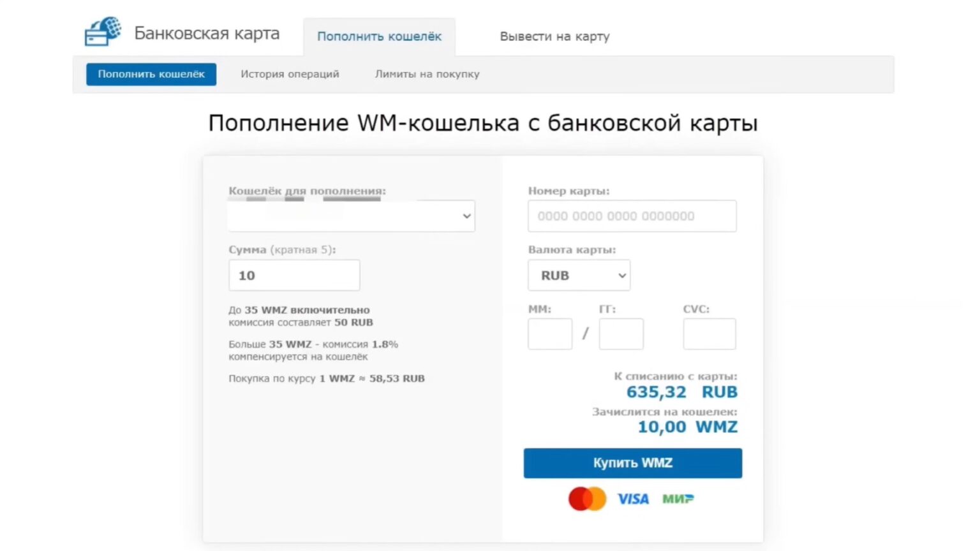Screen dimensions: 980x551
Task: Click the Номер карты input field
Action: click(632, 216)
